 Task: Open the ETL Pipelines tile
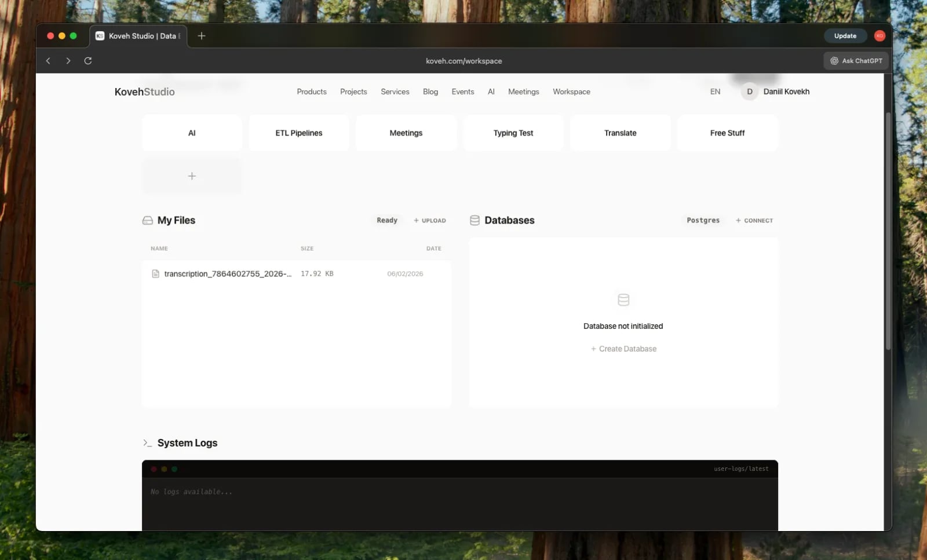tap(299, 133)
